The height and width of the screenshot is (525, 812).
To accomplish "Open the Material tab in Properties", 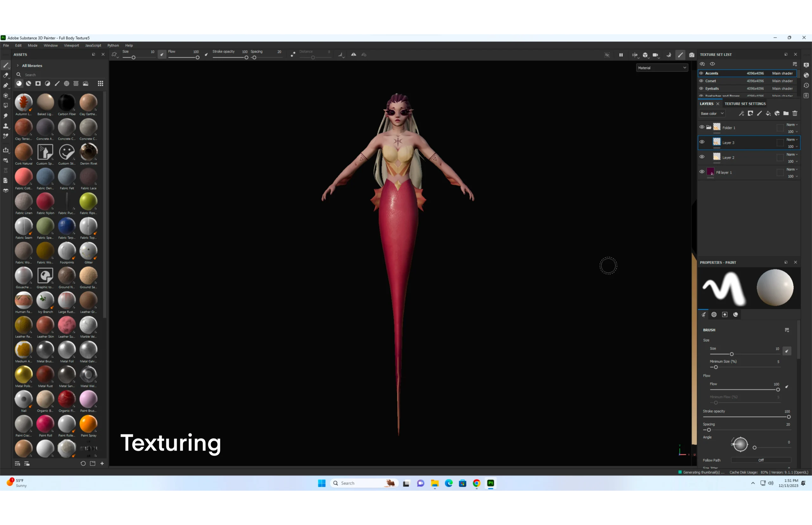I will [736, 315].
